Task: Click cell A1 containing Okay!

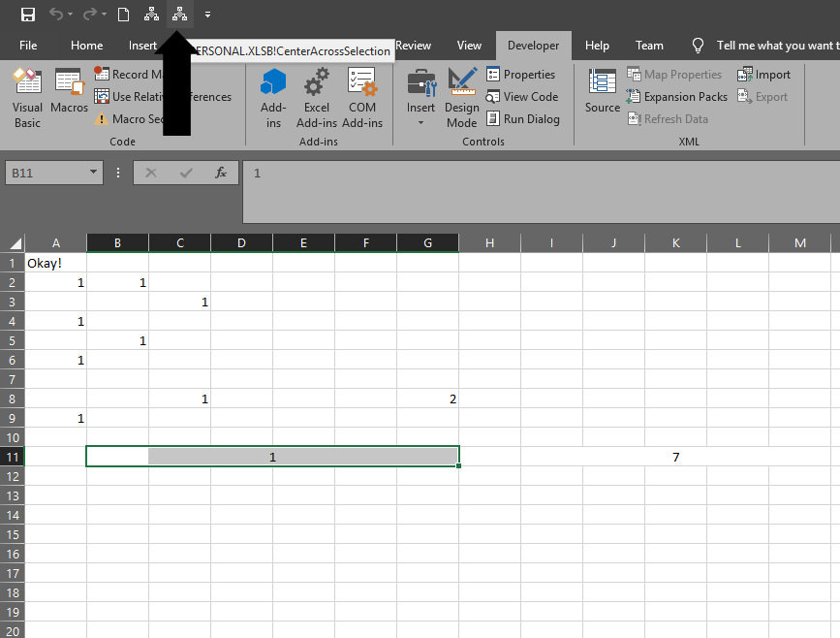Action: [56, 263]
